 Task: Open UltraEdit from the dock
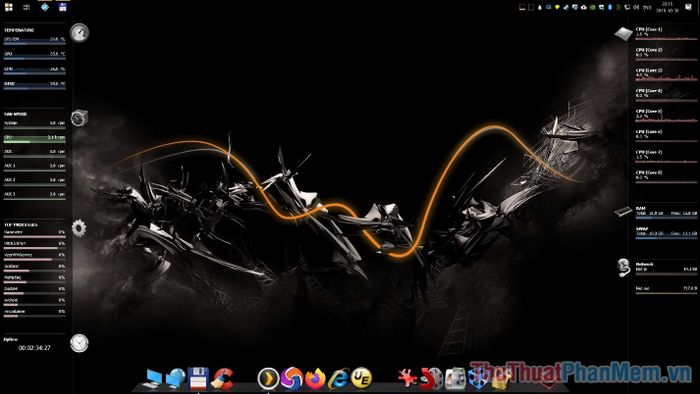[x=361, y=378]
